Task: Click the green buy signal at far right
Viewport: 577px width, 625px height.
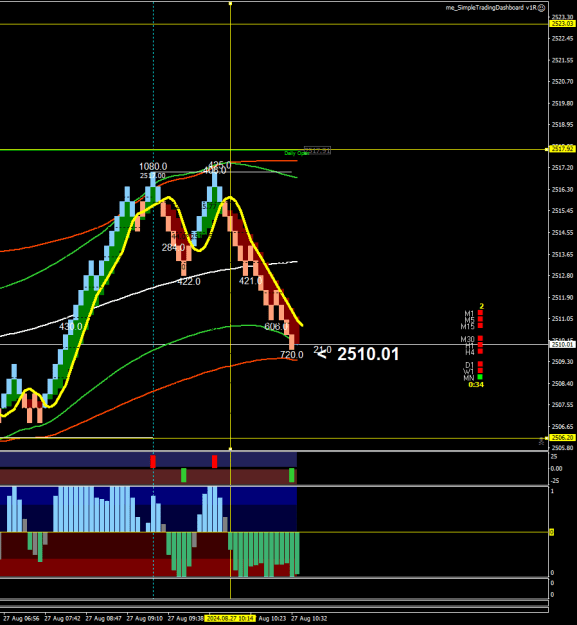Action: [292, 475]
